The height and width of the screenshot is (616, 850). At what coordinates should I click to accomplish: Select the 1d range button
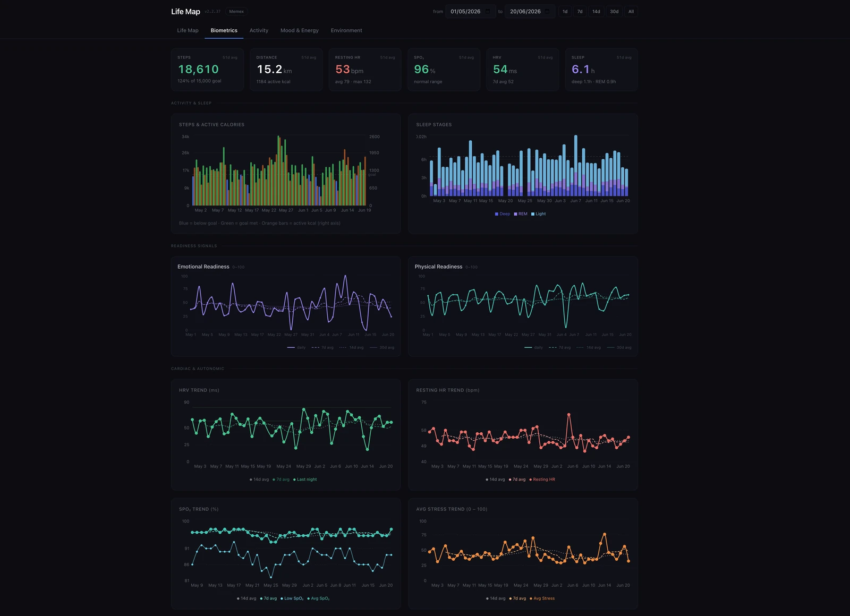coord(565,11)
